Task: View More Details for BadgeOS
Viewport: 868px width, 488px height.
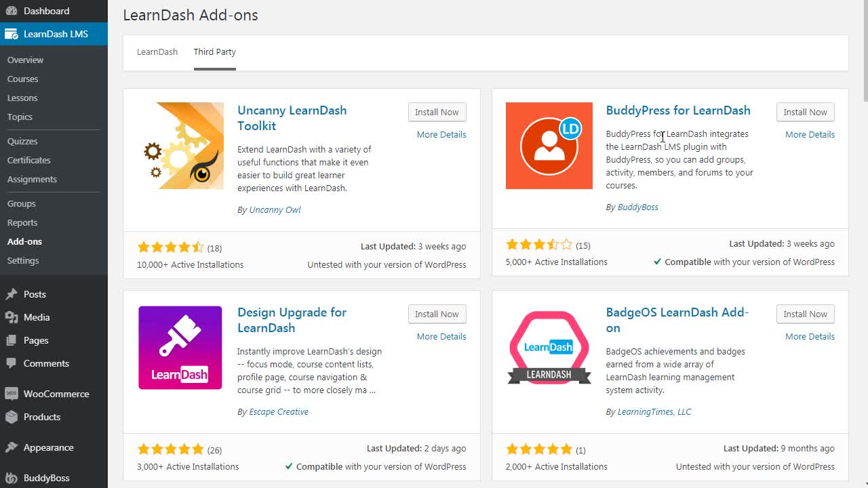Action: [810, 336]
